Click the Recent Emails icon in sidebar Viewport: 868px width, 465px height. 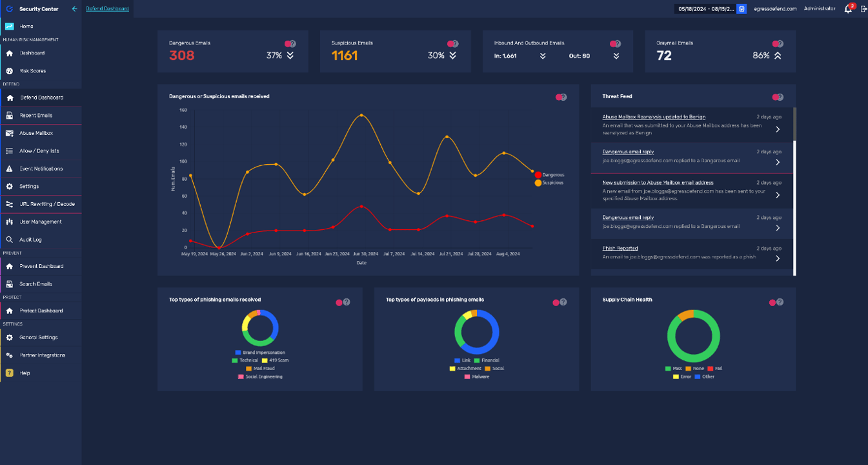coord(10,116)
